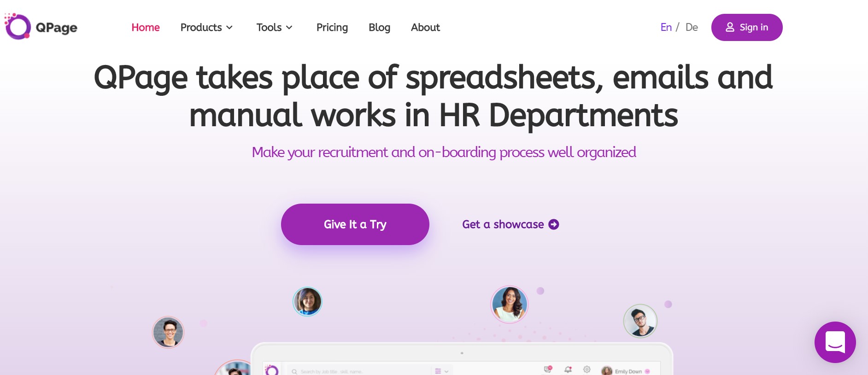Open the Pricing page
This screenshot has height=375, width=868.
[x=332, y=27]
